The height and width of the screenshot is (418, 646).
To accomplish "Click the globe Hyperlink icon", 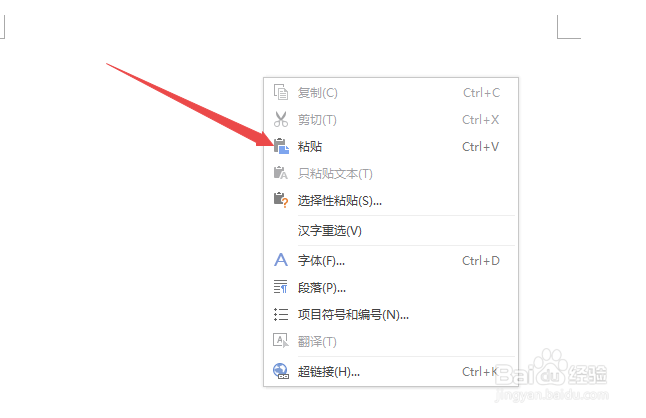I will [x=281, y=371].
